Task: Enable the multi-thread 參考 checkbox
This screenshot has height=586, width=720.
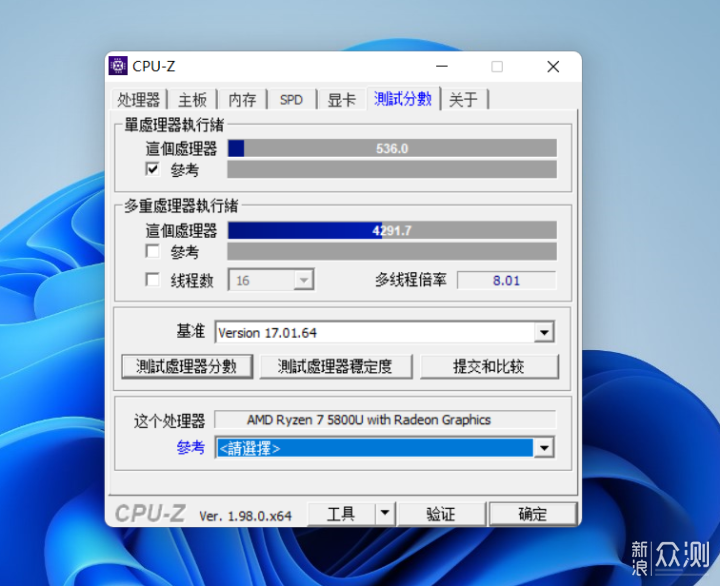Action: tap(152, 251)
